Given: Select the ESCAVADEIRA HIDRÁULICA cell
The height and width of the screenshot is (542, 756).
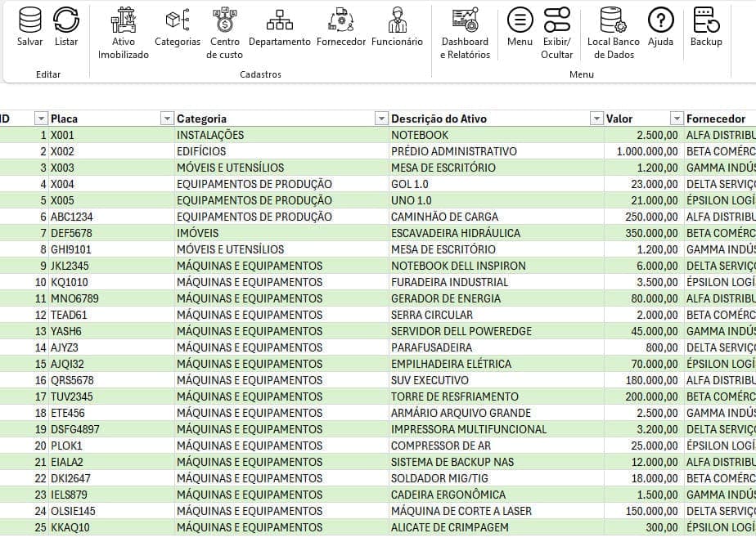Looking at the screenshot, I should point(497,233).
